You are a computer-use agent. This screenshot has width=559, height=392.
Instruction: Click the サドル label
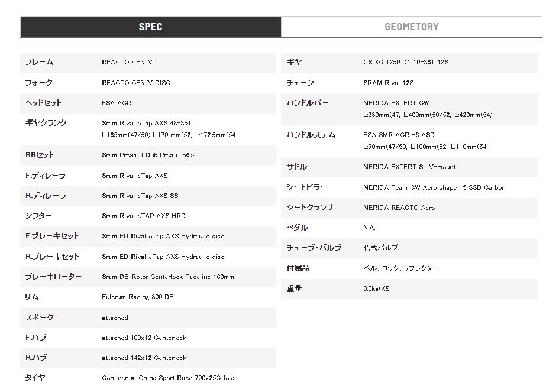point(296,167)
